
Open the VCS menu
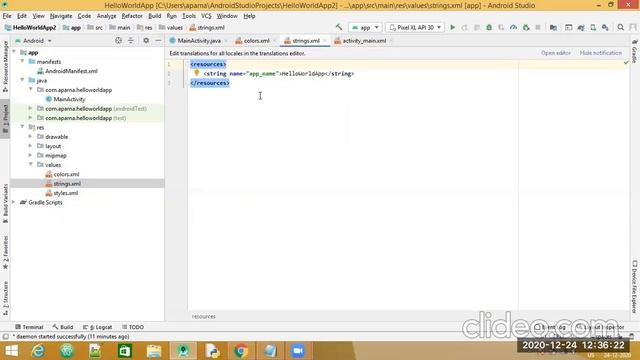206,16
